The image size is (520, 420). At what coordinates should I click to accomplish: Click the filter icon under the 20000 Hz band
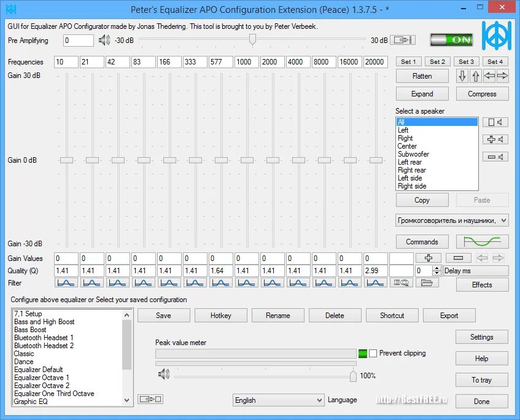click(375, 282)
